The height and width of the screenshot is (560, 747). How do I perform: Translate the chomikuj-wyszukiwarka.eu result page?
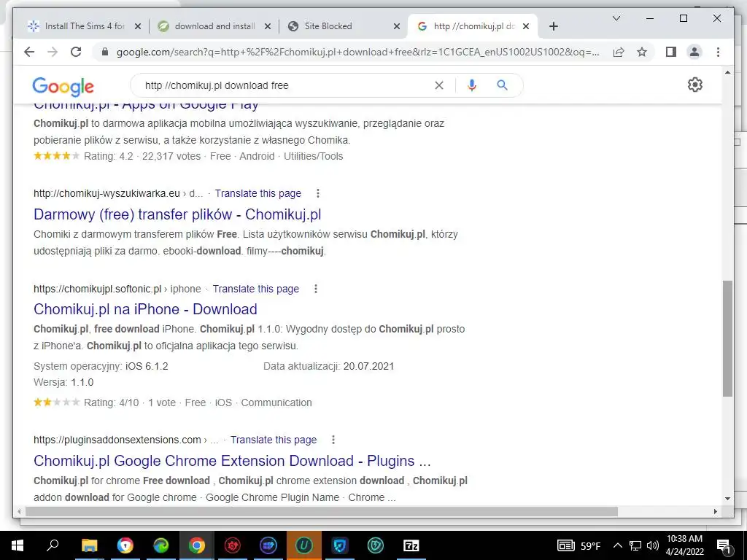pos(258,193)
